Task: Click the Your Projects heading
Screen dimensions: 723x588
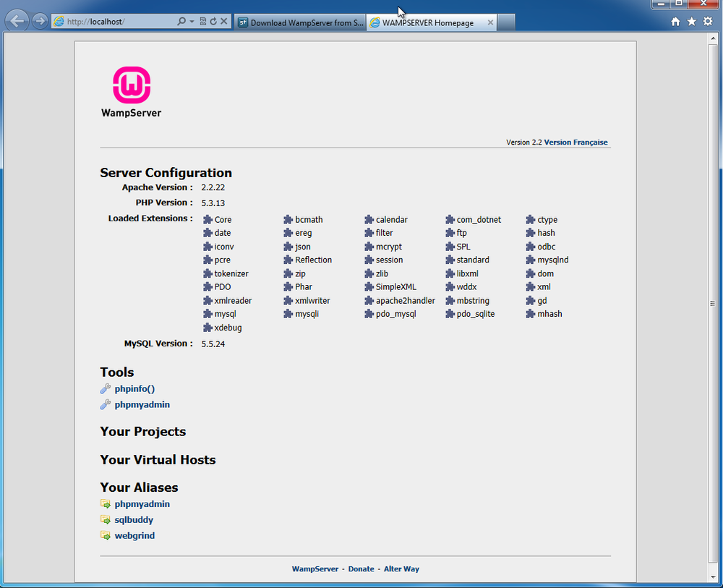Action: (x=143, y=432)
